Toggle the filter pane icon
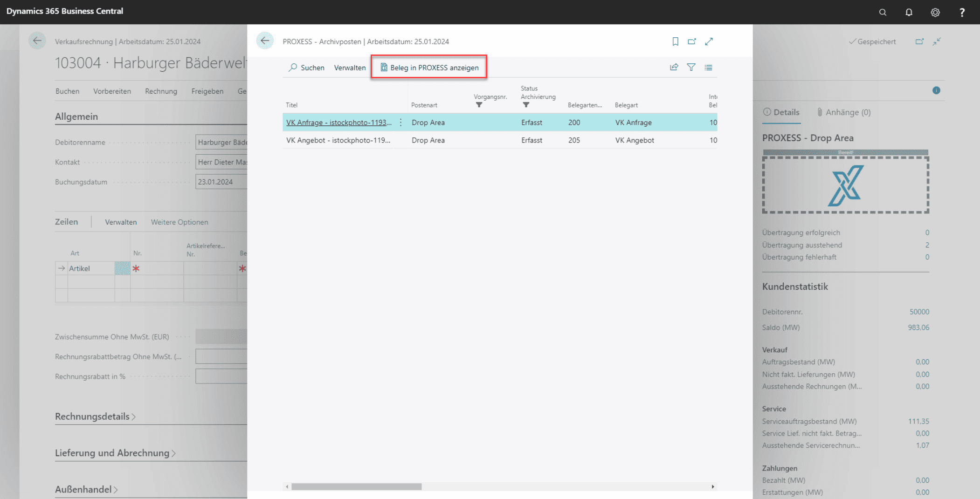 pyautogui.click(x=691, y=67)
